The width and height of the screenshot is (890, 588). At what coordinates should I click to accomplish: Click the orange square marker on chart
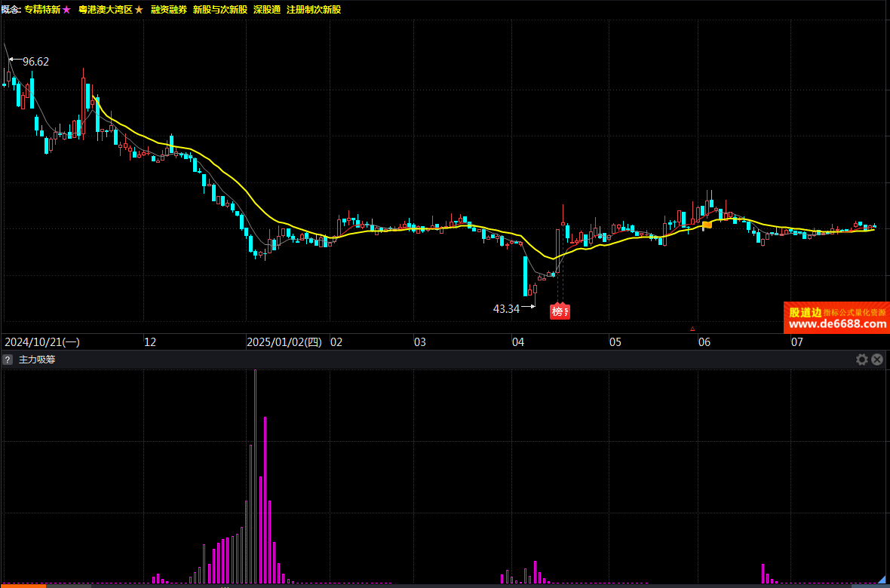coord(707,225)
